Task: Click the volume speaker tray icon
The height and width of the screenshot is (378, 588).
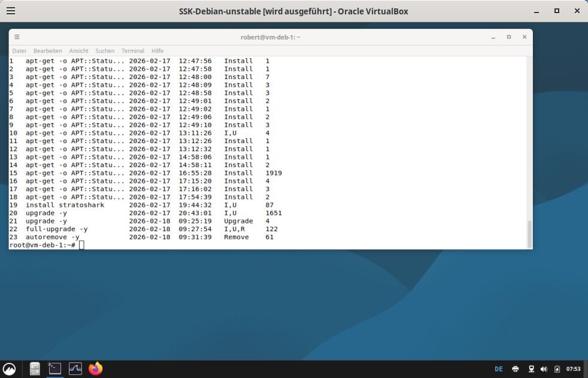Action: (544, 369)
